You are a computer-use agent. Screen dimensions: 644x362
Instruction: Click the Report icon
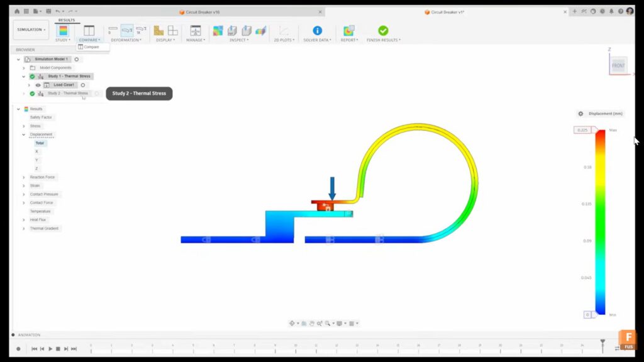[x=348, y=31]
